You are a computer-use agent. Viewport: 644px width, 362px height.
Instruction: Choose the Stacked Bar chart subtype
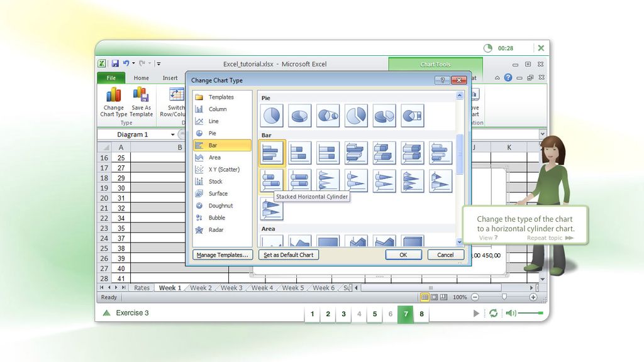[x=300, y=153]
